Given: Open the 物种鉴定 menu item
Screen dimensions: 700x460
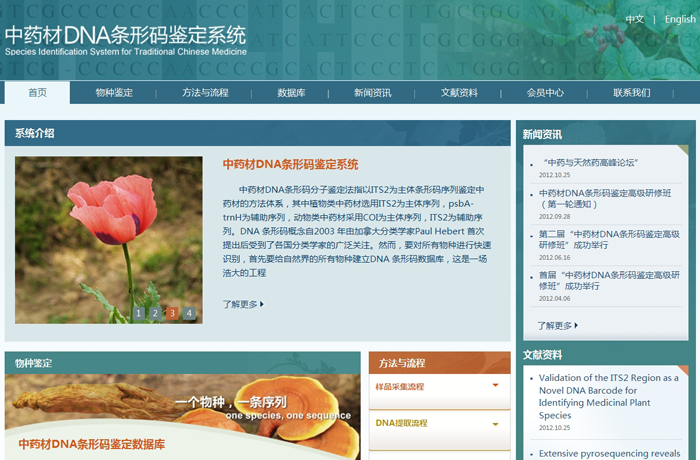Looking at the screenshot, I should [114, 93].
